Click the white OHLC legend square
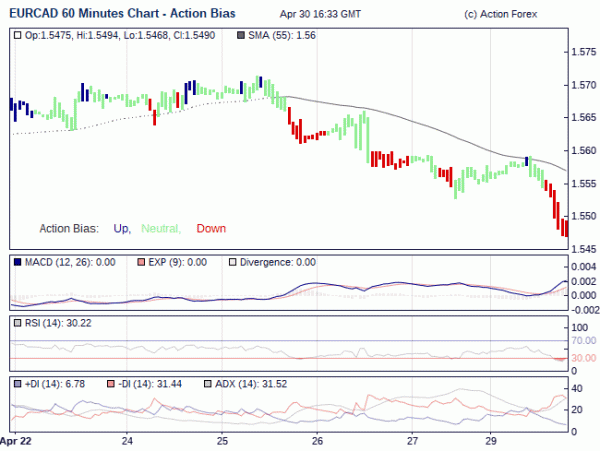The height and width of the screenshot is (451, 600). (x=17, y=36)
